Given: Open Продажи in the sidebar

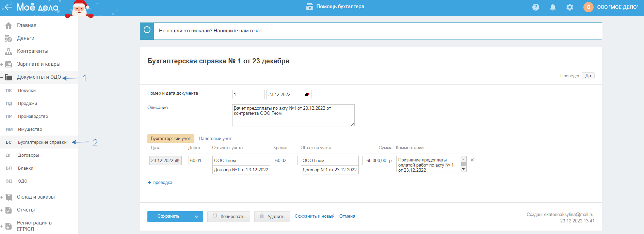Looking at the screenshot, I should coord(27,103).
